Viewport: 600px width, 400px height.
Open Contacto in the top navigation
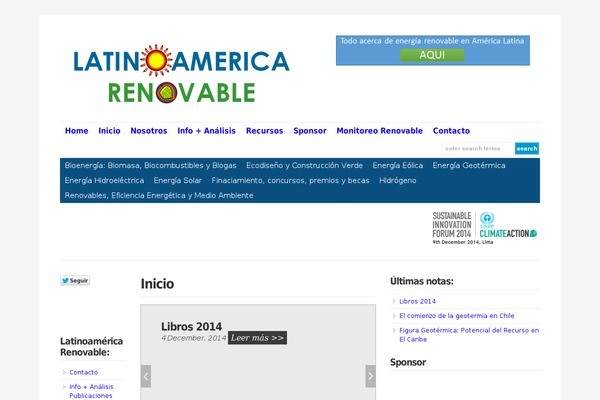click(451, 131)
